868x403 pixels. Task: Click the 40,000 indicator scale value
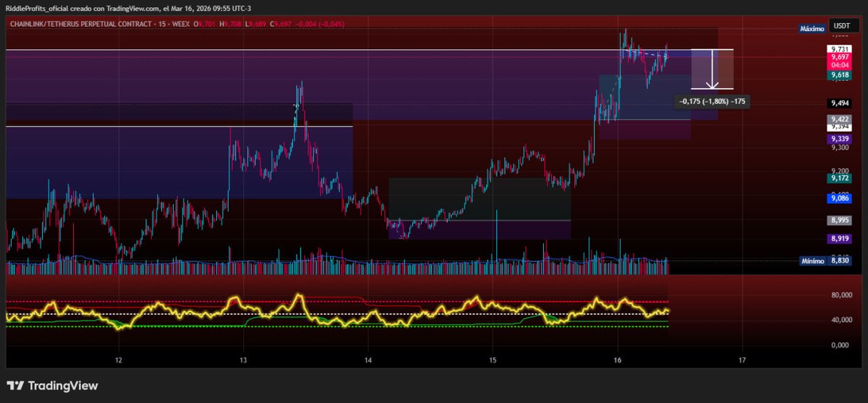841,320
